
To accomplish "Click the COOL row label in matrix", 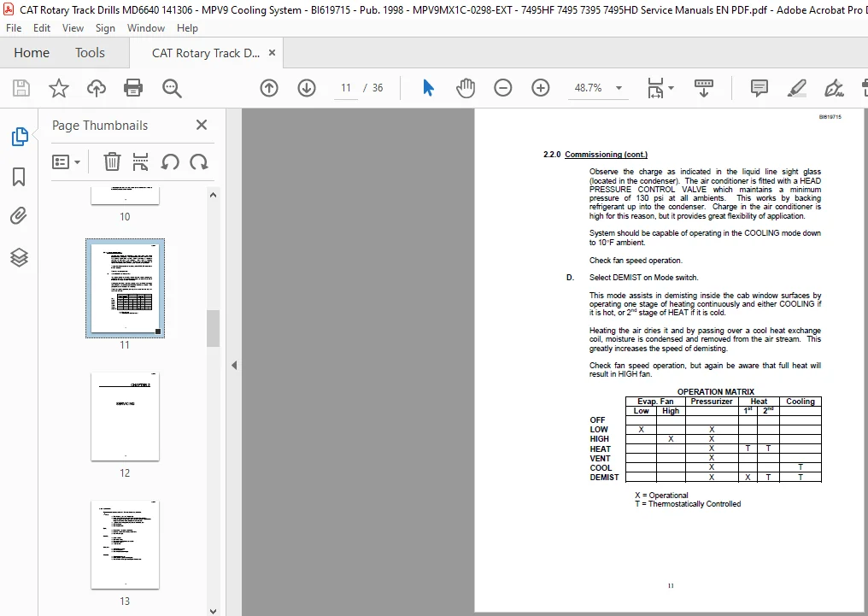I will coord(601,467).
